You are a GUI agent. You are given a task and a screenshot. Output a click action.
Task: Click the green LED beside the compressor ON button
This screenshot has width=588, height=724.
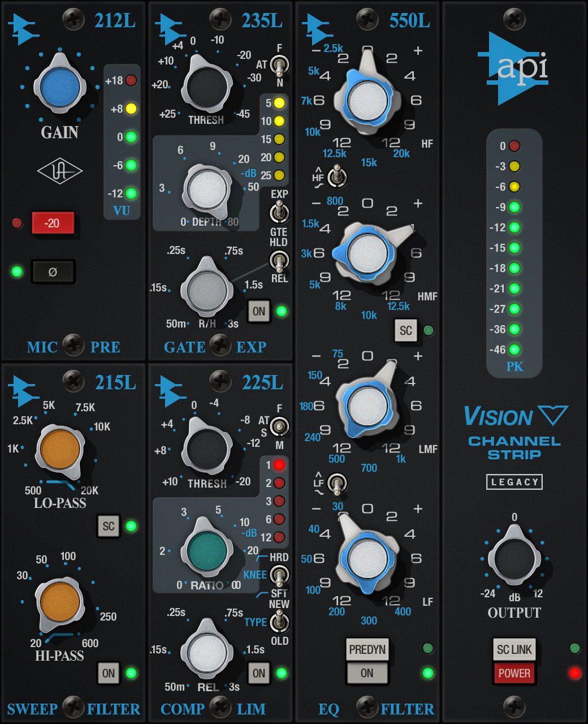[x=281, y=673]
